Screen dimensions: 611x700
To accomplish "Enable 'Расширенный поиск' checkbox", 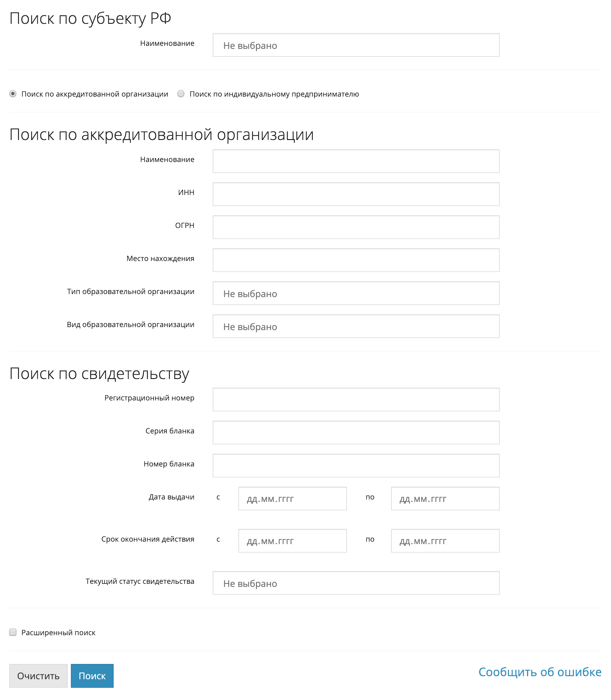I will (13, 632).
